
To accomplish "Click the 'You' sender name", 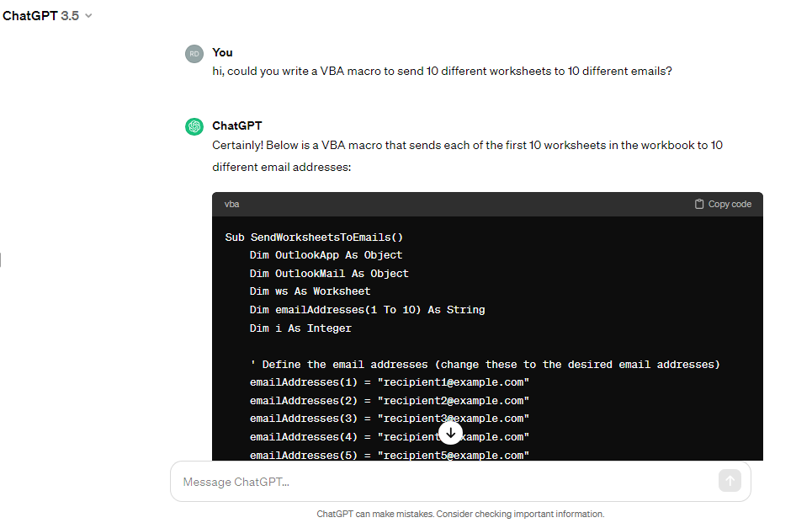I will click(222, 52).
